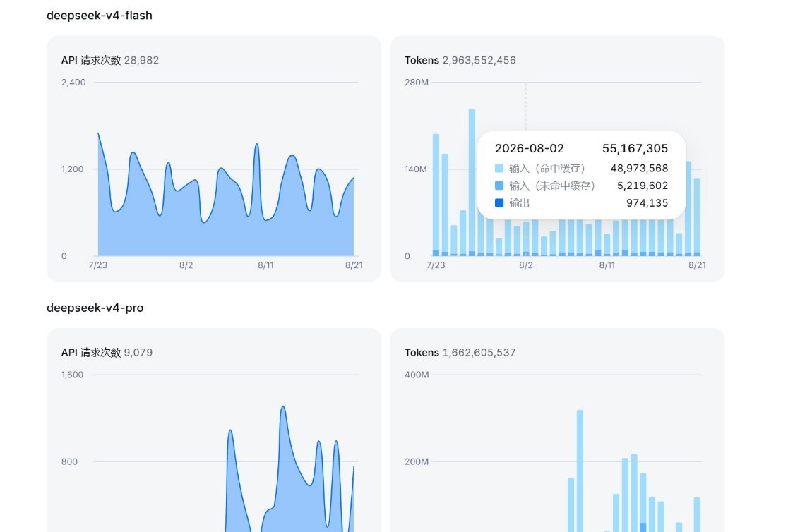788x532 pixels.
Task: Click the tallest bar in flash Tokens chart
Action: [x=472, y=182]
